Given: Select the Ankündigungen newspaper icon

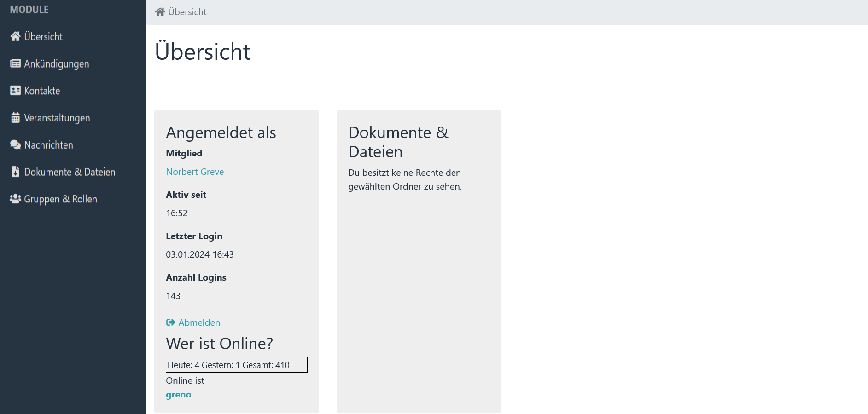Looking at the screenshot, I should [15, 63].
